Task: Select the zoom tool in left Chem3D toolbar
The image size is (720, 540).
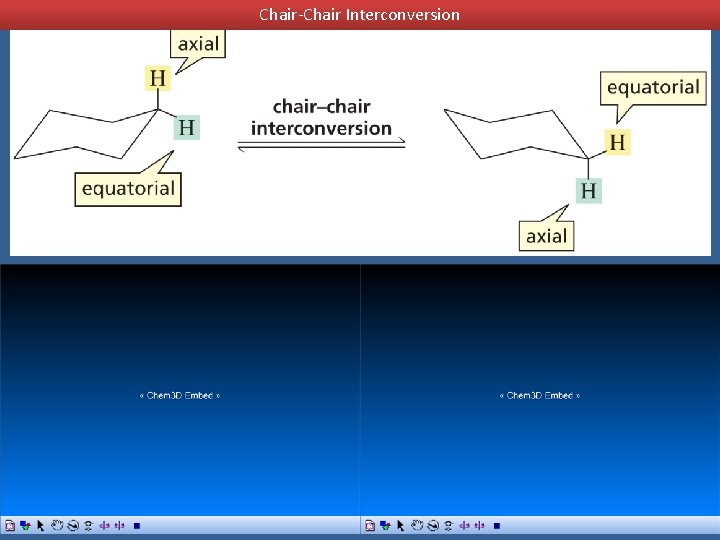Action: (x=88, y=525)
